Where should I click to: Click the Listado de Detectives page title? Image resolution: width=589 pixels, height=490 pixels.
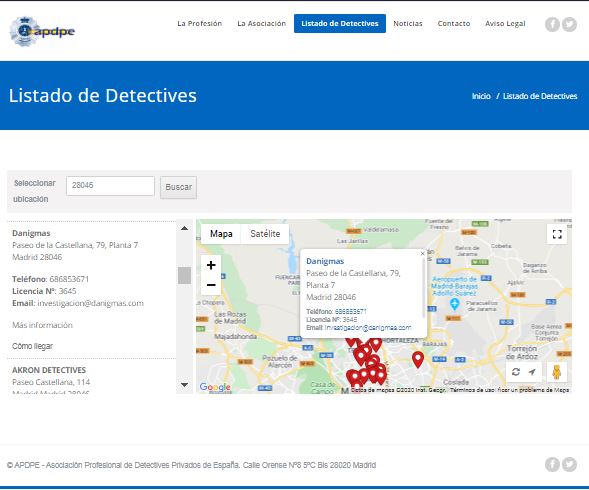[103, 95]
